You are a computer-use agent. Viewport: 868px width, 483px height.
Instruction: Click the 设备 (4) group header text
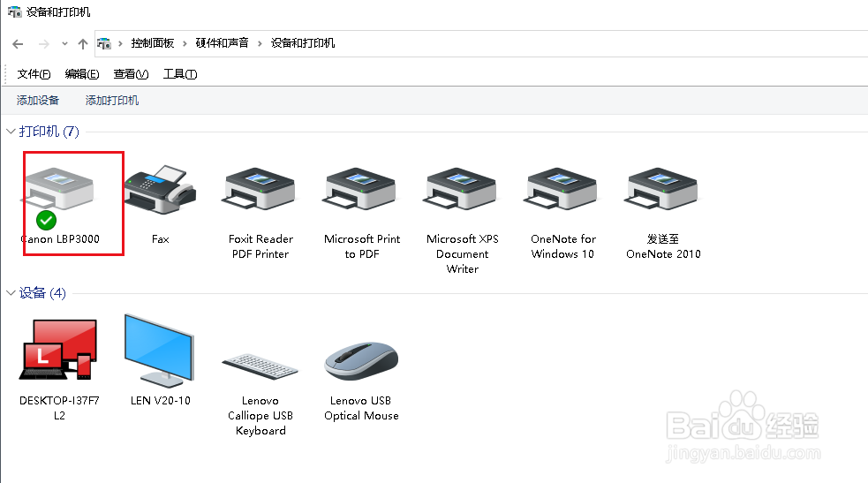coord(42,292)
